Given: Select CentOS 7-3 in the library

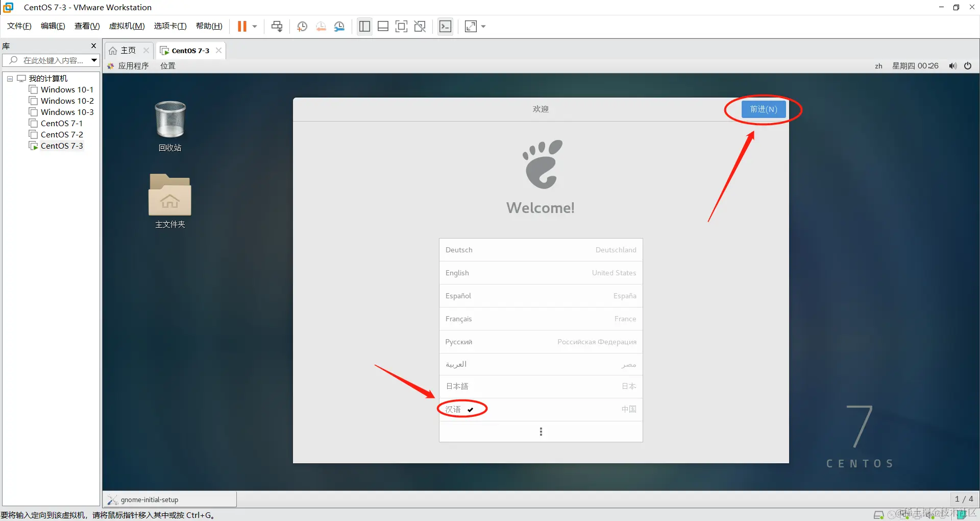Looking at the screenshot, I should 56,146.
